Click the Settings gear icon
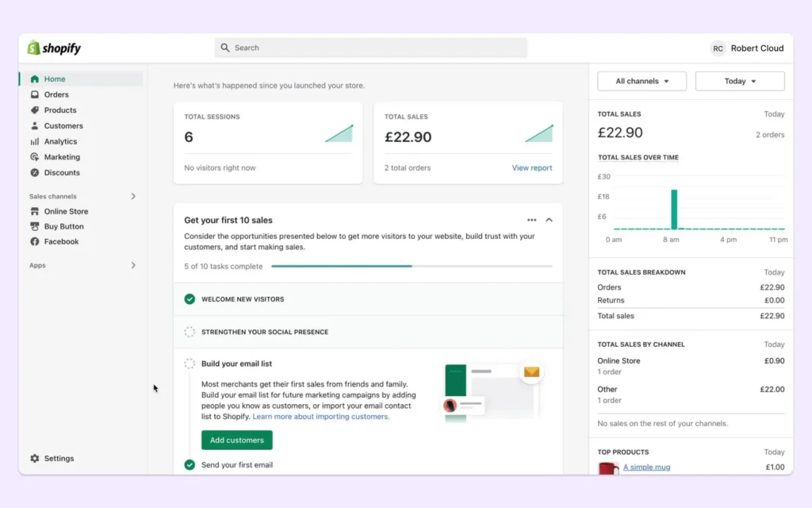Viewport: 812px width, 508px height. (35, 458)
